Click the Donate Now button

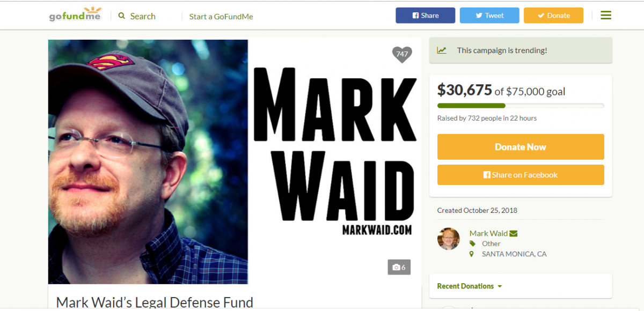click(521, 147)
